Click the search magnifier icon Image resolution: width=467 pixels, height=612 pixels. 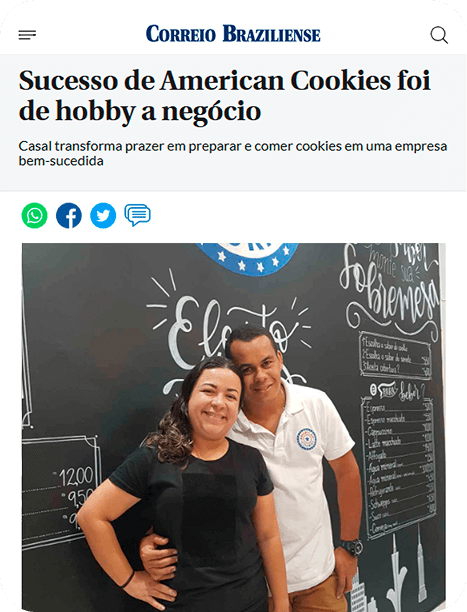tap(439, 35)
